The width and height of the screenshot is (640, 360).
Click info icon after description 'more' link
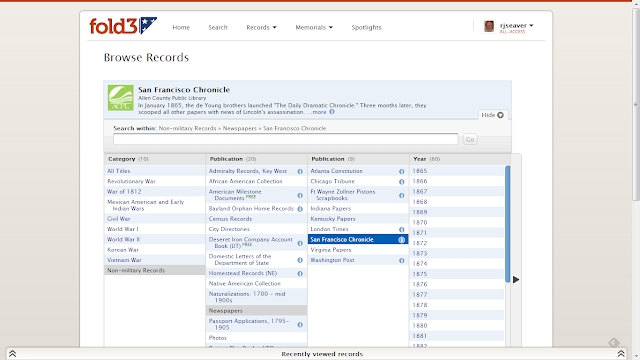tap(332, 112)
